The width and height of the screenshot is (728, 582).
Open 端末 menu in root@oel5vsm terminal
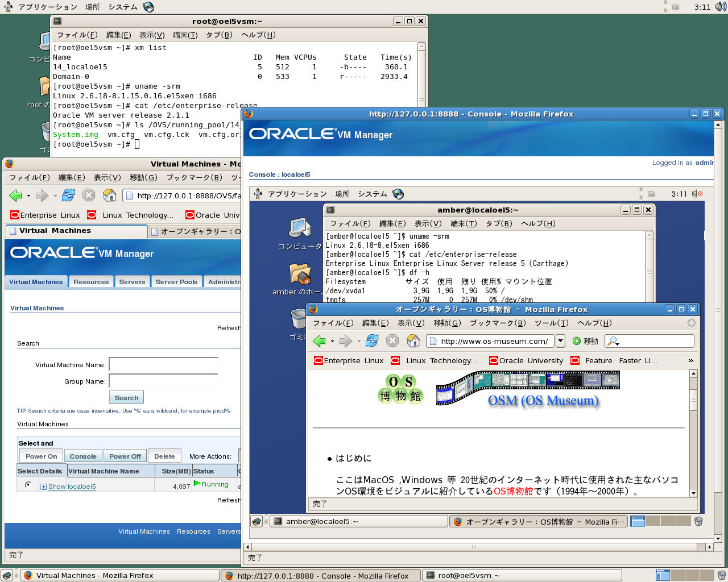(185, 35)
